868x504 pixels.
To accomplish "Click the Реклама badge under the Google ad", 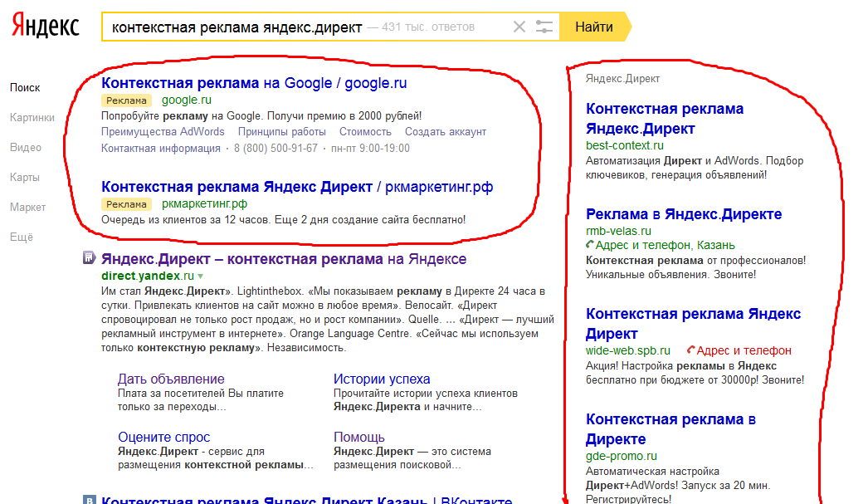I will [x=127, y=100].
